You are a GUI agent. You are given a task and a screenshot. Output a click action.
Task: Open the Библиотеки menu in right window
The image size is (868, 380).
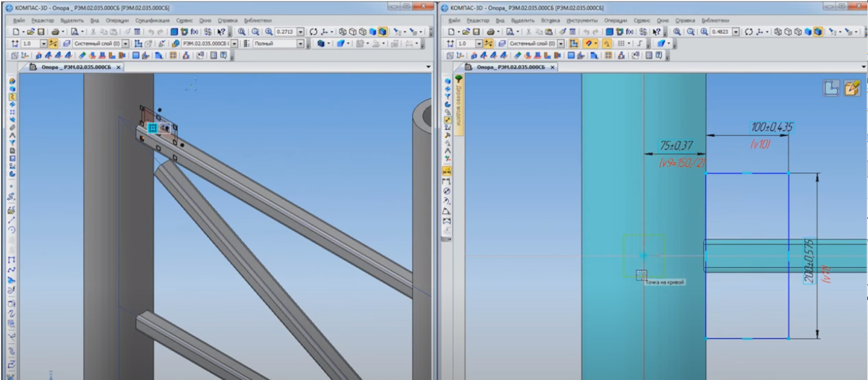[715, 20]
